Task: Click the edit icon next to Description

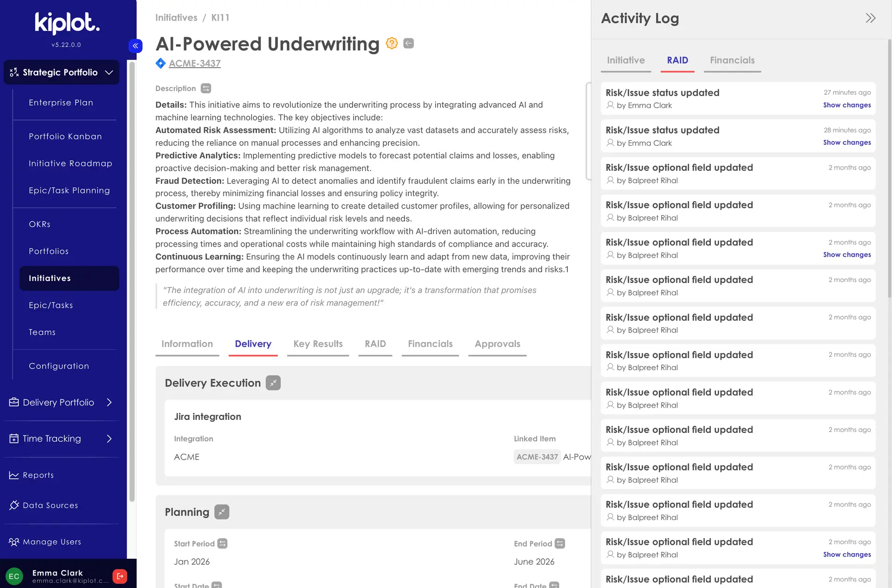Action: tap(205, 88)
